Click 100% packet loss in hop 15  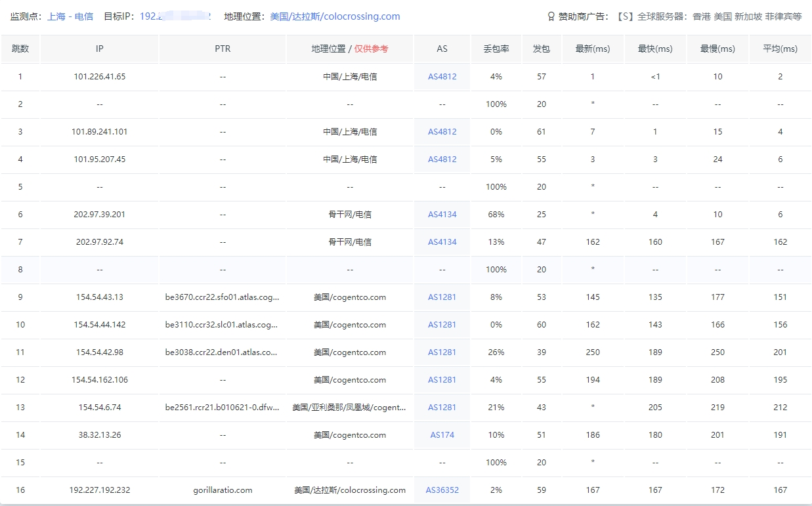point(496,463)
